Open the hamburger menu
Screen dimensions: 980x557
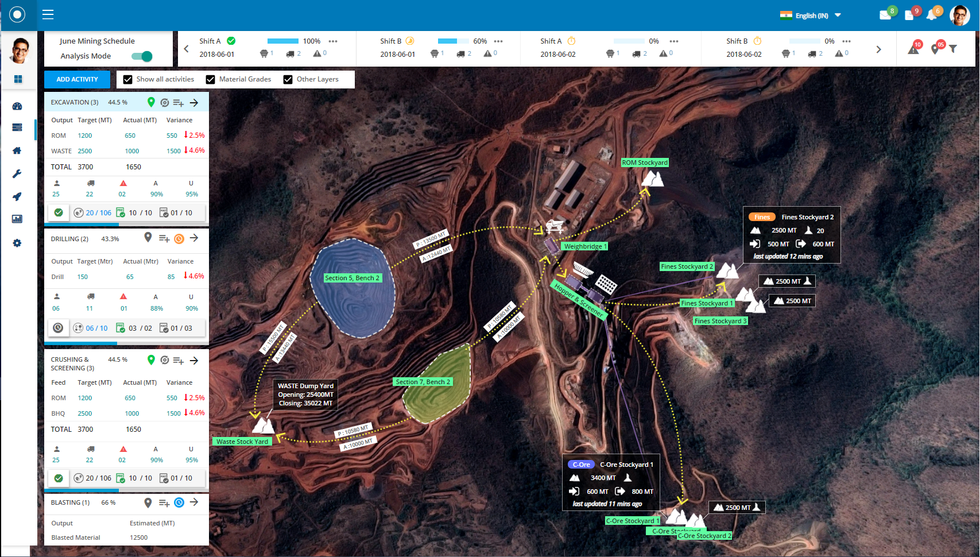[x=48, y=14]
